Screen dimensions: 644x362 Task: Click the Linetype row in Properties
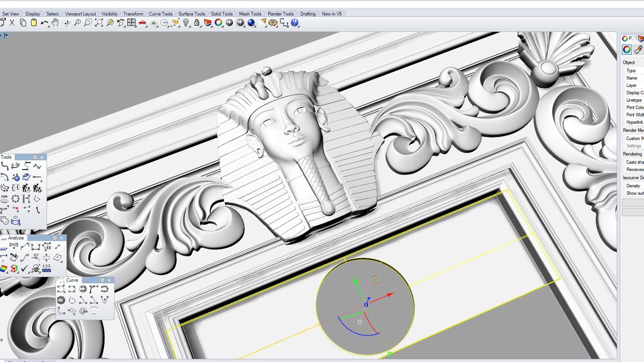pos(633,100)
